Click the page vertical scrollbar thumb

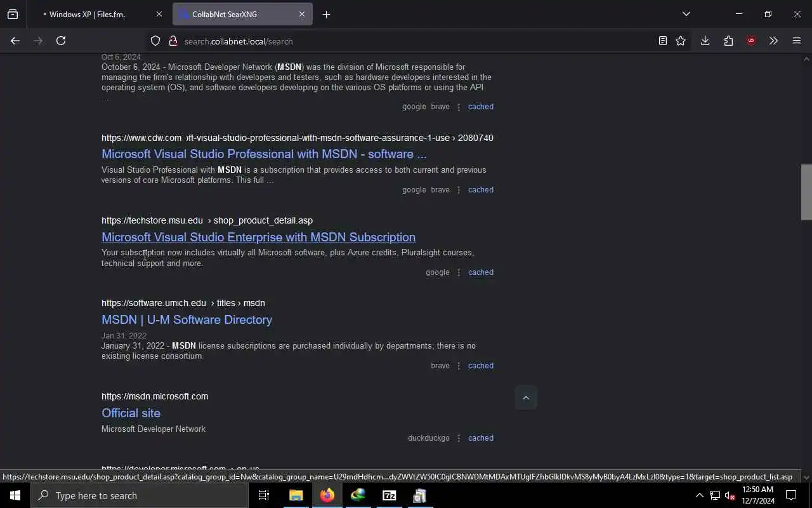[806, 192]
